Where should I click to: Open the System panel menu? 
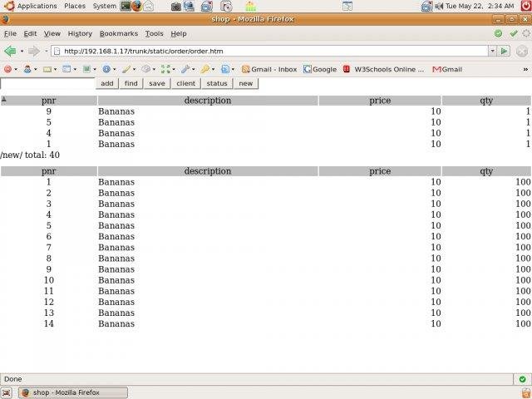click(104, 6)
